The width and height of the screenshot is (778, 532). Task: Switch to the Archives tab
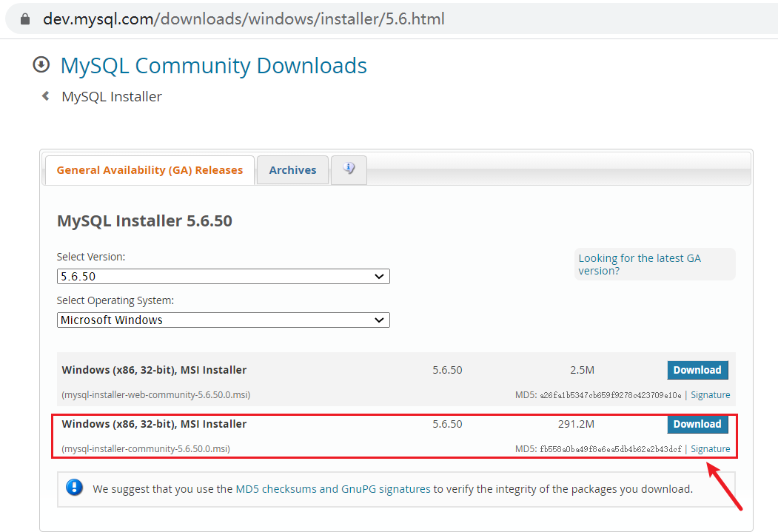point(292,170)
